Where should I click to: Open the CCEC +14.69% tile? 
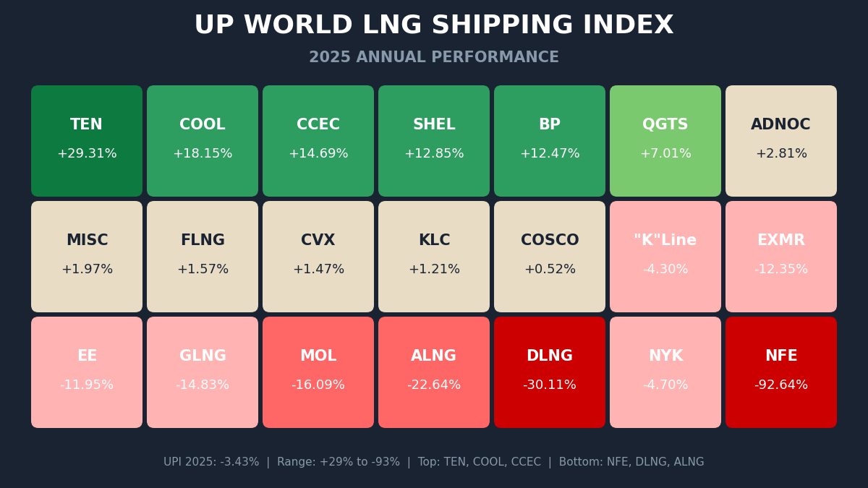(x=318, y=141)
